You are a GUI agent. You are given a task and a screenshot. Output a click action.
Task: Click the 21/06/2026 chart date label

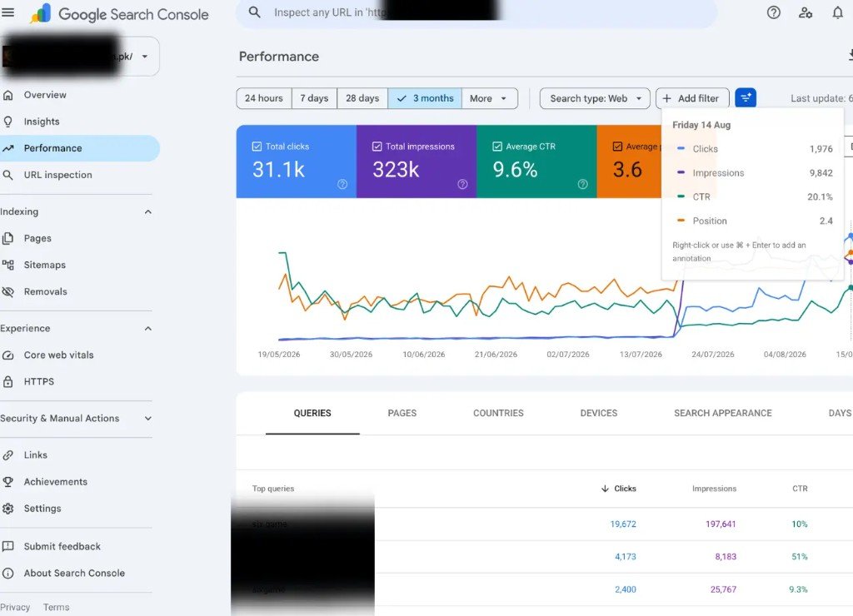[x=496, y=355]
